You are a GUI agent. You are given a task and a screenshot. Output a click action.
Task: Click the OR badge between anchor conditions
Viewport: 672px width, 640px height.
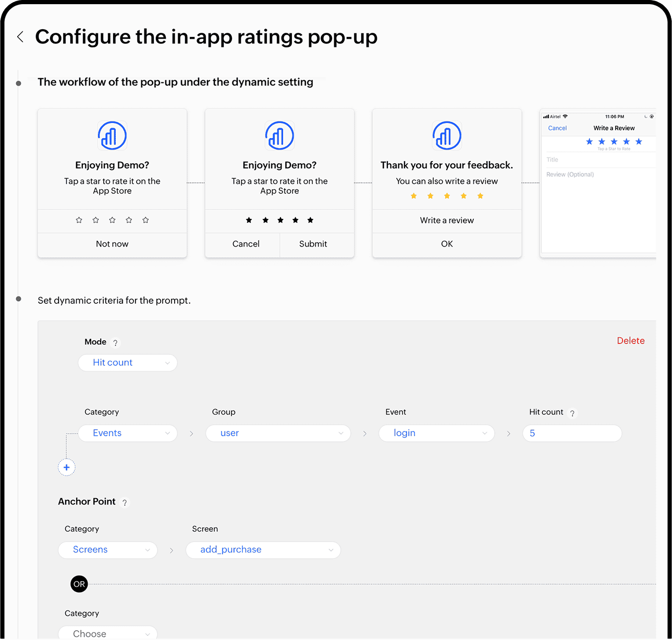click(x=79, y=584)
